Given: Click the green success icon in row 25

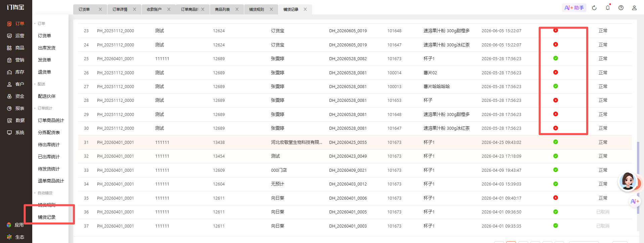Looking at the screenshot, I should pos(556,58).
